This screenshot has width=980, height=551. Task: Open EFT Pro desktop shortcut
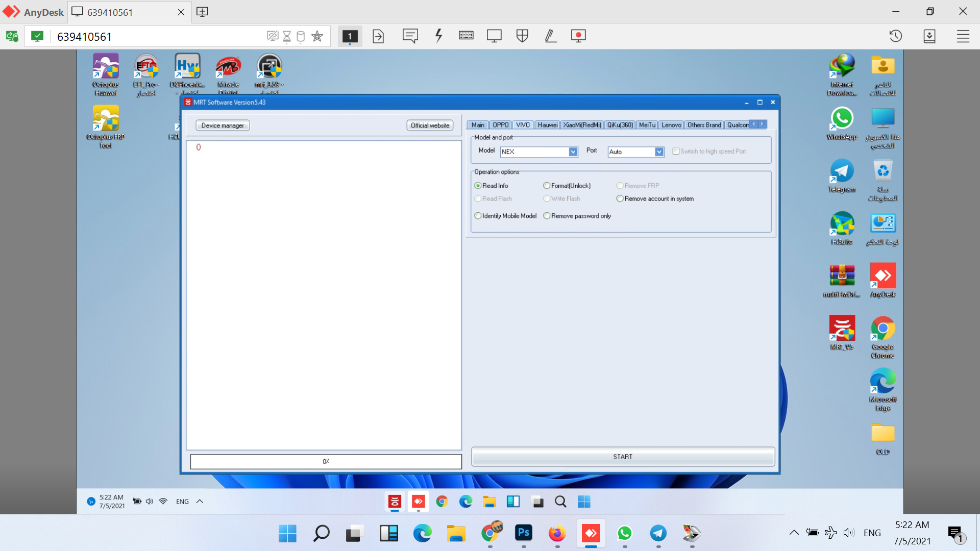(146, 75)
